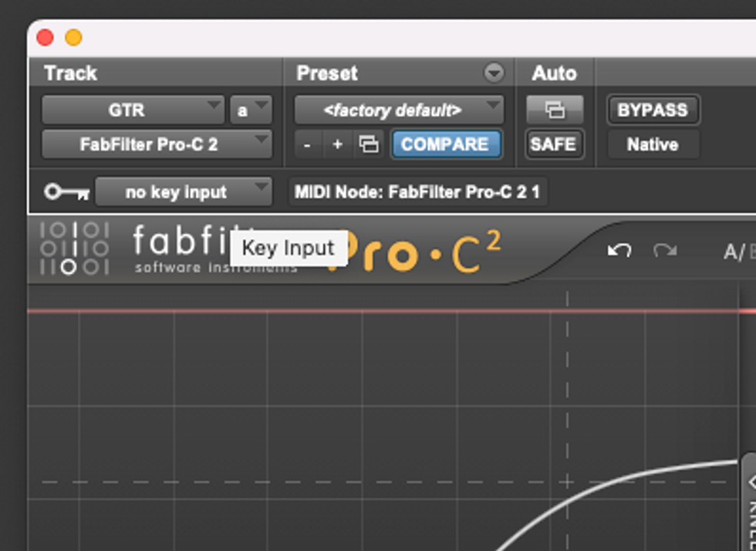Open the GTR track selector dropdown
The width and height of the screenshot is (756, 551).
pos(133,110)
